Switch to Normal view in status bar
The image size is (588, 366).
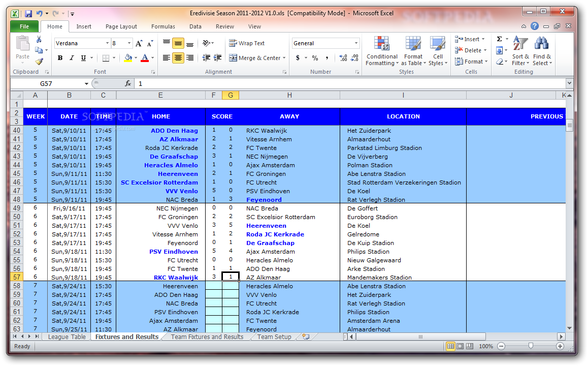coord(451,346)
